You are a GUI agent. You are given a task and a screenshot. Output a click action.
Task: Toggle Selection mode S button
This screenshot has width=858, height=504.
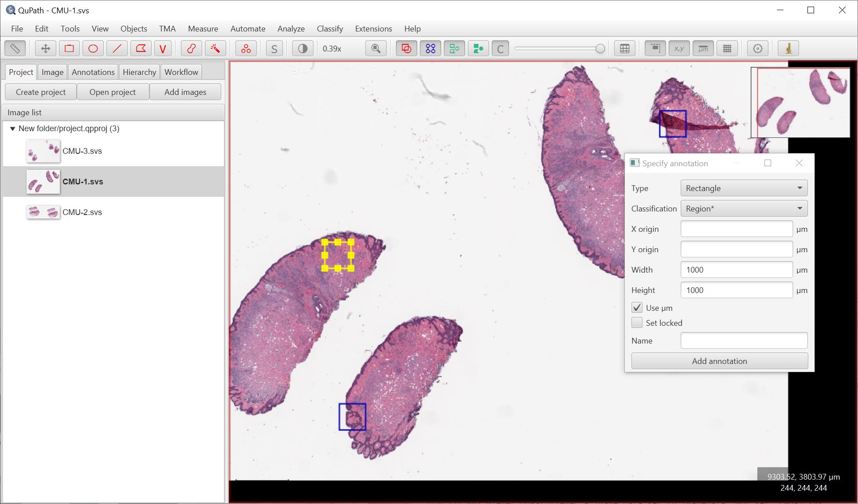tap(274, 48)
